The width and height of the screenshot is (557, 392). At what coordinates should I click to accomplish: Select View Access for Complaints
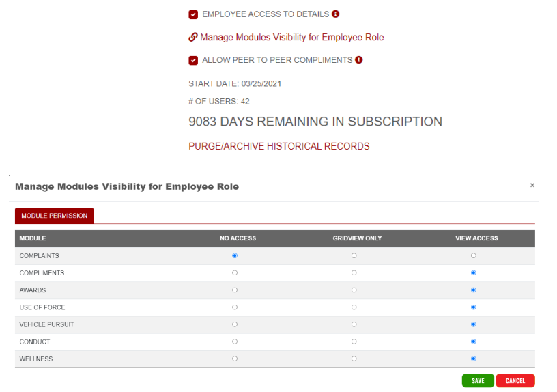474,255
